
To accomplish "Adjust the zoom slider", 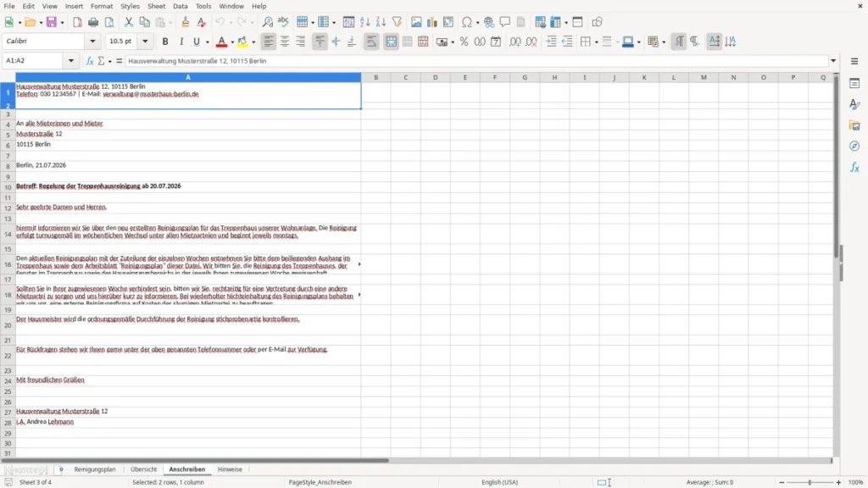I will [810, 482].
